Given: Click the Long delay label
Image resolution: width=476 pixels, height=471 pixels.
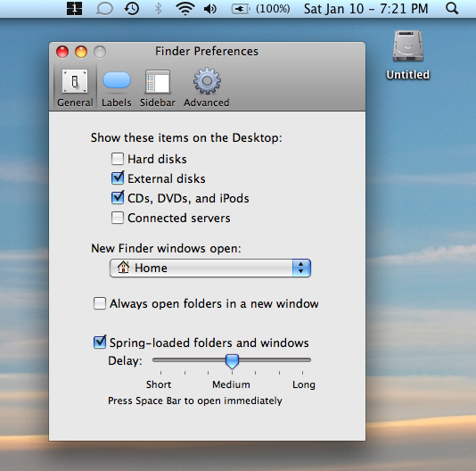Looking at the screenshot, I should [304, 385].
